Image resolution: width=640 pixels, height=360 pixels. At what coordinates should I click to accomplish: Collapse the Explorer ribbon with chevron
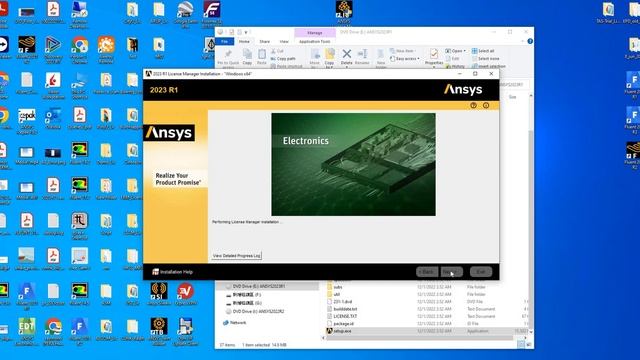pyautogui.click(x=523, y=41)
